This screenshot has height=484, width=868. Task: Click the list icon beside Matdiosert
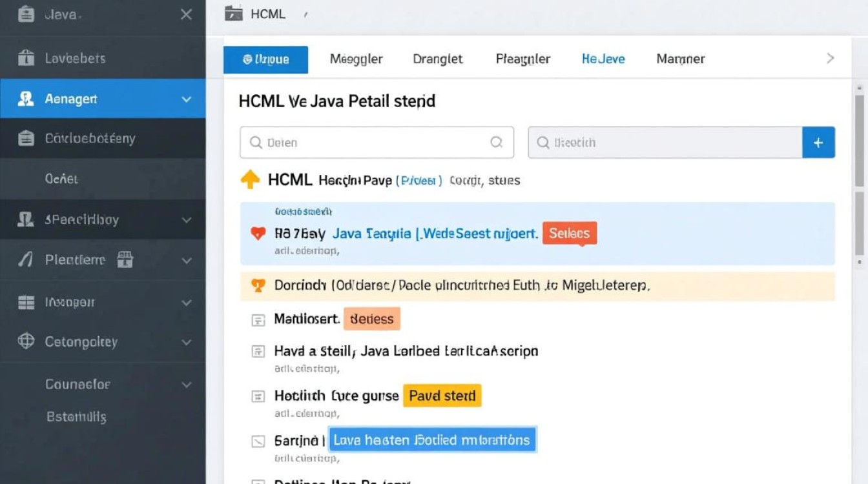[x=258, y=319]
